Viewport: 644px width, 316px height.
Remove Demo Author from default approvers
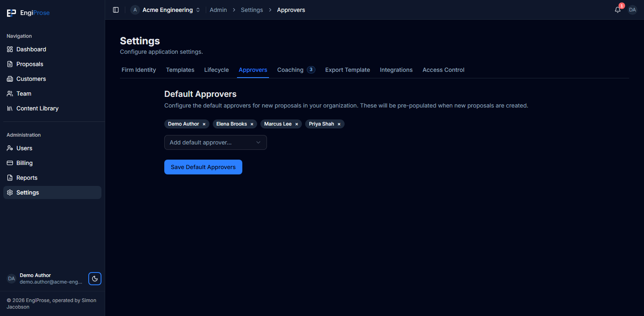204,124
